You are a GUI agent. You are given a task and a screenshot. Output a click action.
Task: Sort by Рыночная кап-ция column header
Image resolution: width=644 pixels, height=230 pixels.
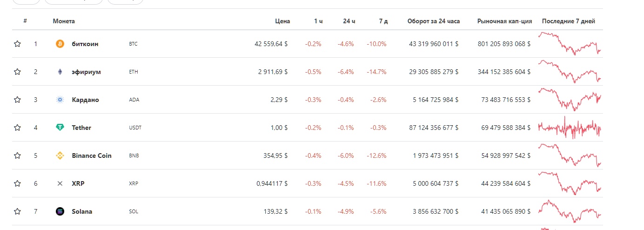coord(504,21)
